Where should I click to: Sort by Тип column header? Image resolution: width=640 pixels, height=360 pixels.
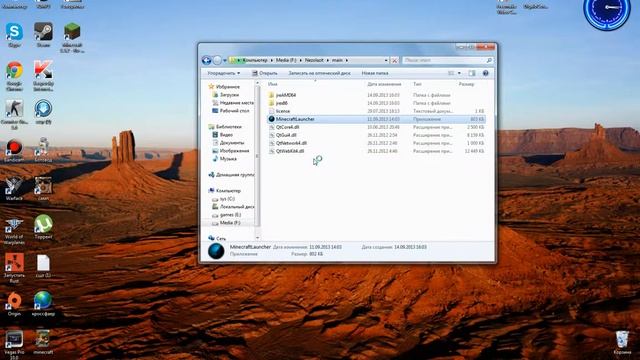pos(417,84)
